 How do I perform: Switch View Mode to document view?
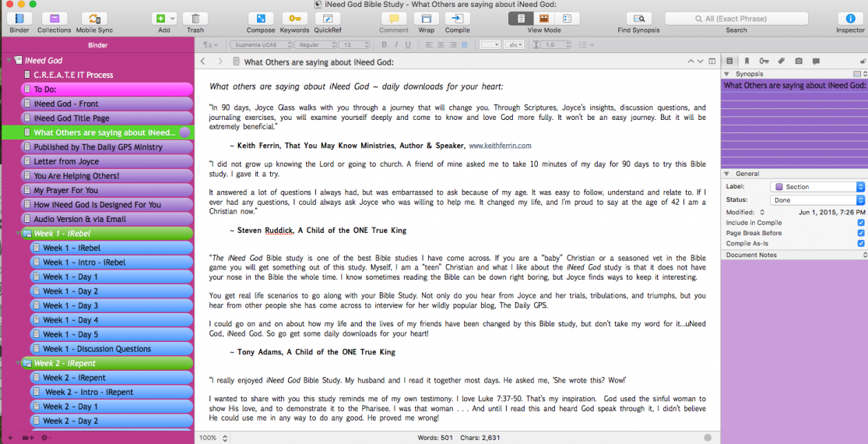click(x=520, y=19)
